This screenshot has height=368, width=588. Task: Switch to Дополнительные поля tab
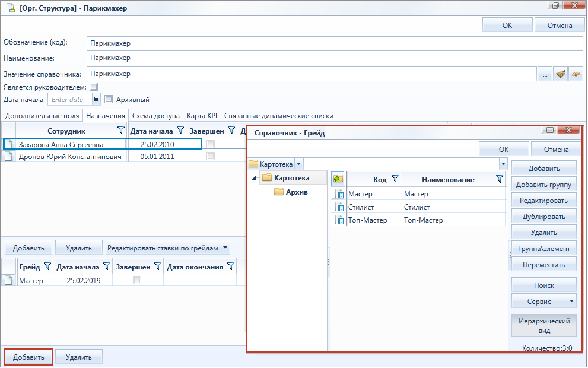click(x=42, y=116)
